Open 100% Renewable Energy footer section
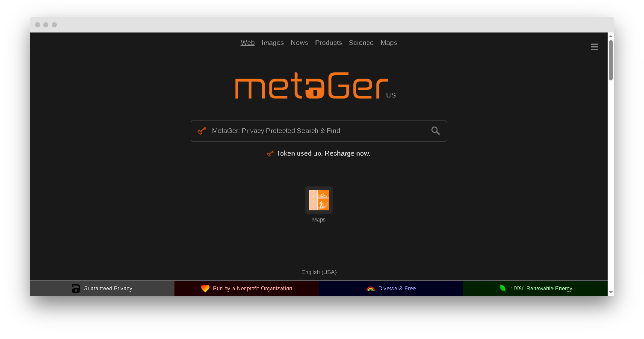Image resolution: width=644 pixels, height=339 pixels. click(535, 289)
